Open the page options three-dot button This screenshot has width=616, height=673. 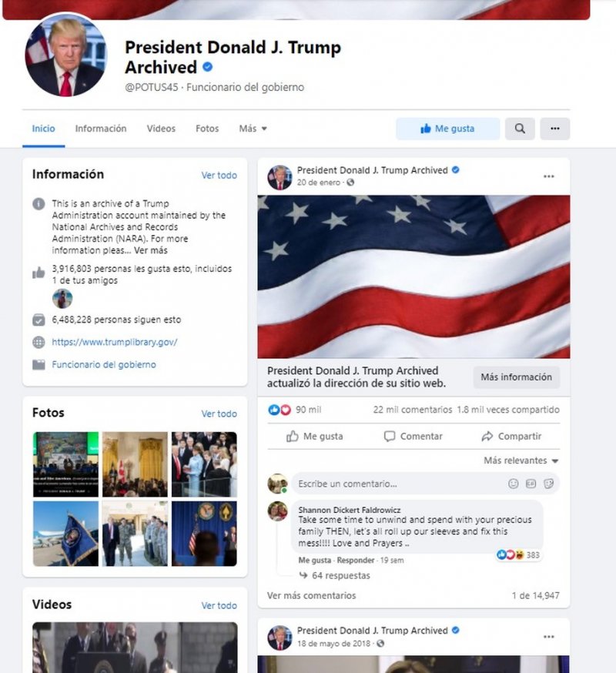point(554,129)
